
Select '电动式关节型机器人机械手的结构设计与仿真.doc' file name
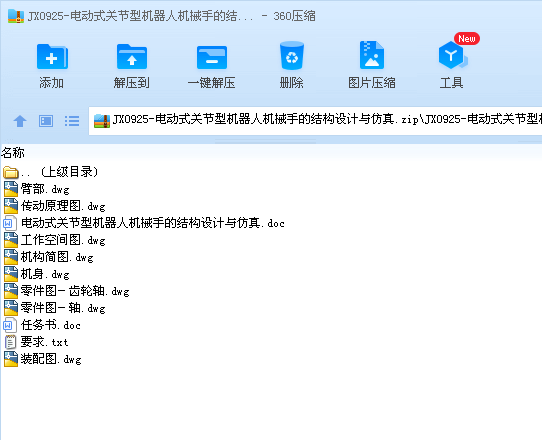click(153, 223)
